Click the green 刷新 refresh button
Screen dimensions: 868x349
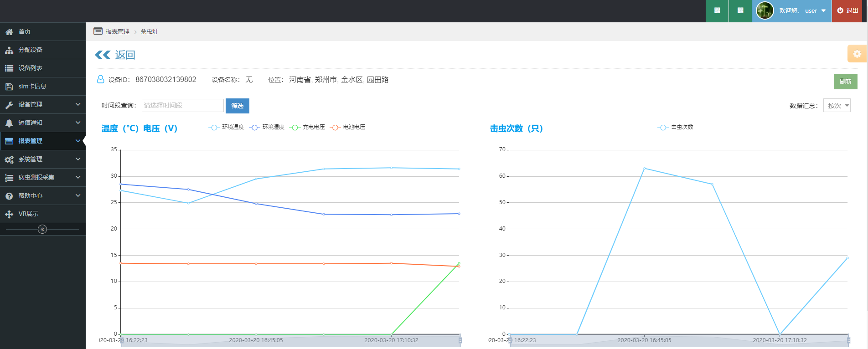(845, 82)
